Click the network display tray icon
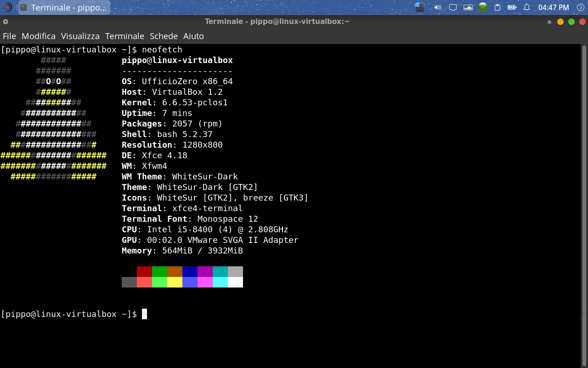 click(x=453, y=7)
